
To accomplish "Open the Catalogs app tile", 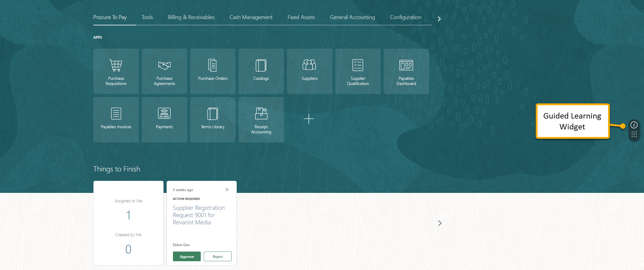I will (261, 71).
